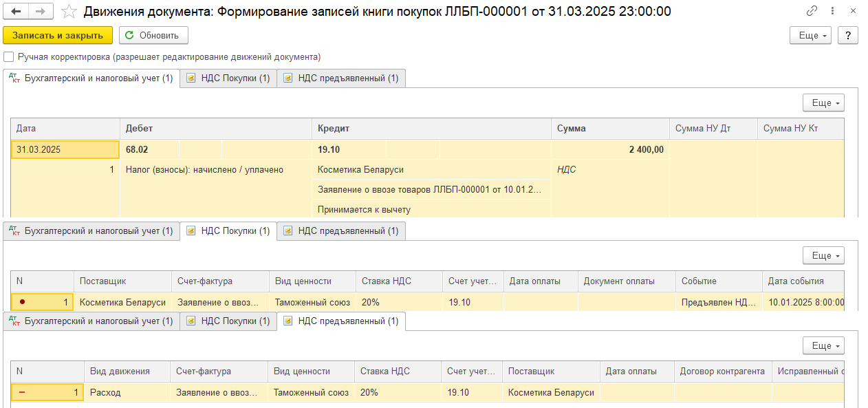
Task: Click the Кредит column header
Action: [x=431, y=129]
